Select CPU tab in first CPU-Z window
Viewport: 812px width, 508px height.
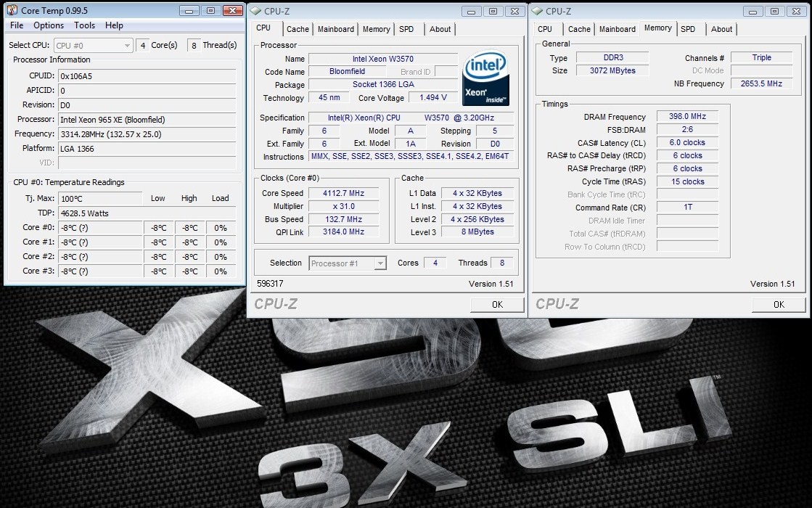pyautogui.click(x=263, y=28)
